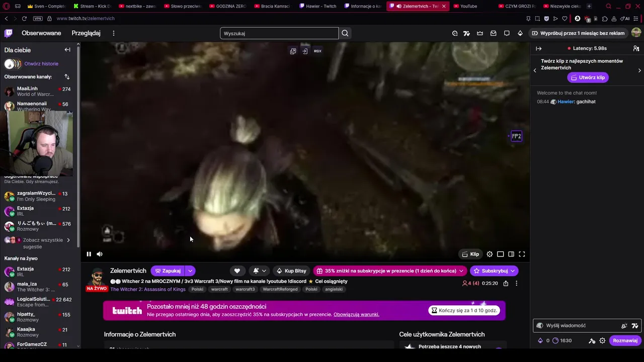Image resolution: width=644 pixels, height=362 pixels.
Task: Open the 7TV emote menu in chat input
Action: click(x=635, y=326)
